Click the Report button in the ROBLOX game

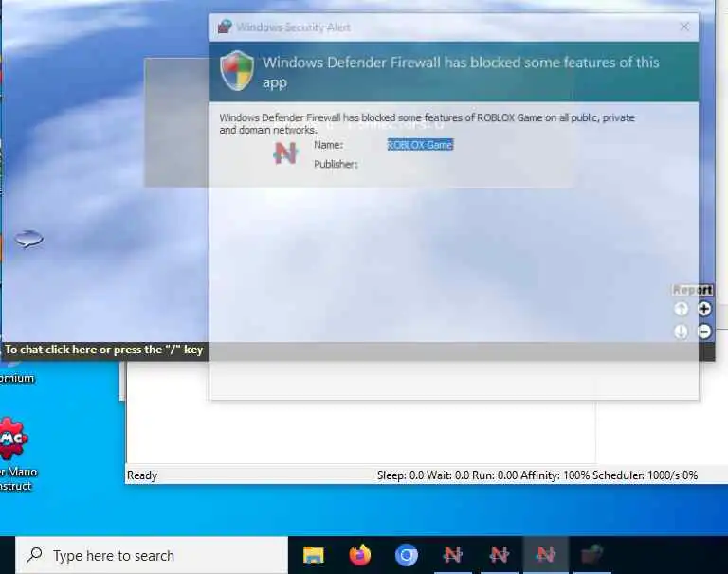pyautogui.click(x=692, y=290)
